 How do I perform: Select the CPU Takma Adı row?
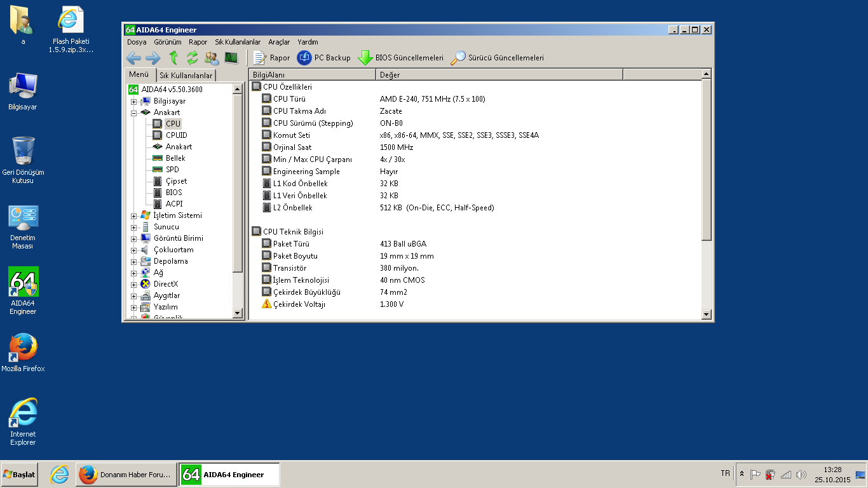(475, 111)
